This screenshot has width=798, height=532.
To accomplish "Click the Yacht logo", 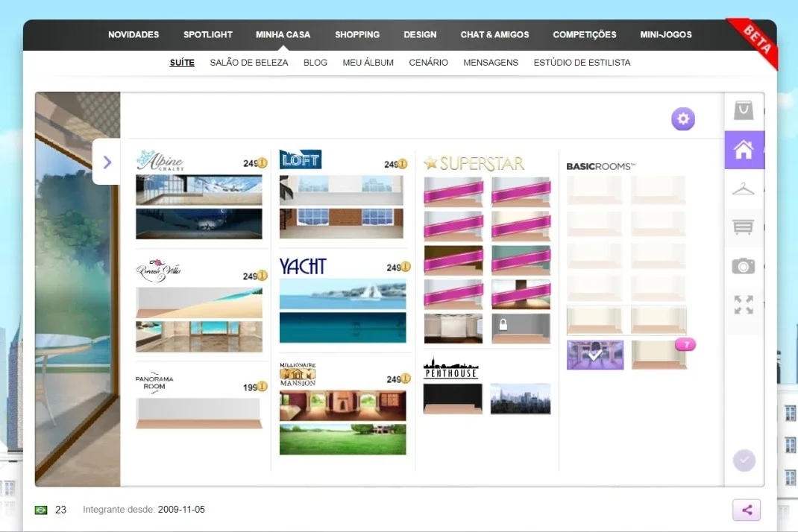I will 303,267.
